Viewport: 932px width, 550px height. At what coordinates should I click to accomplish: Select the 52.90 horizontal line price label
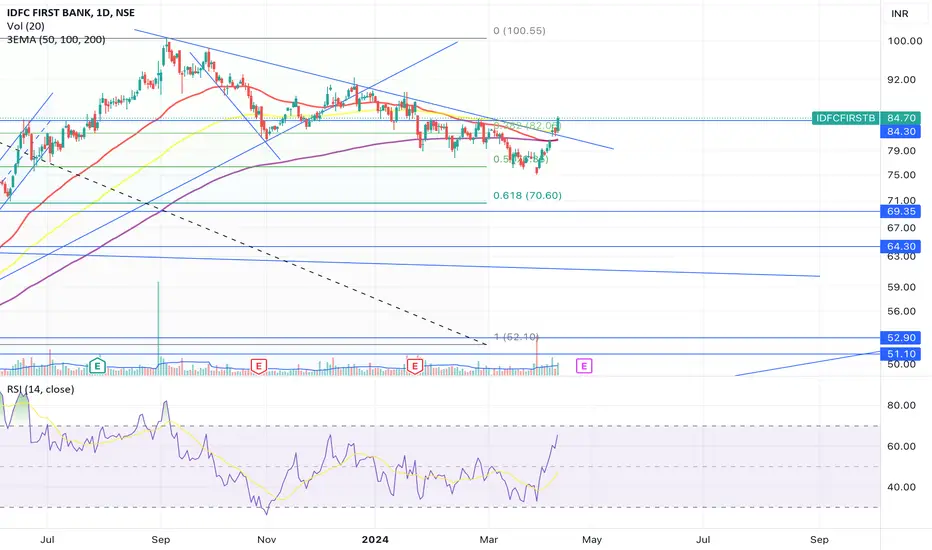coord(900,338)
